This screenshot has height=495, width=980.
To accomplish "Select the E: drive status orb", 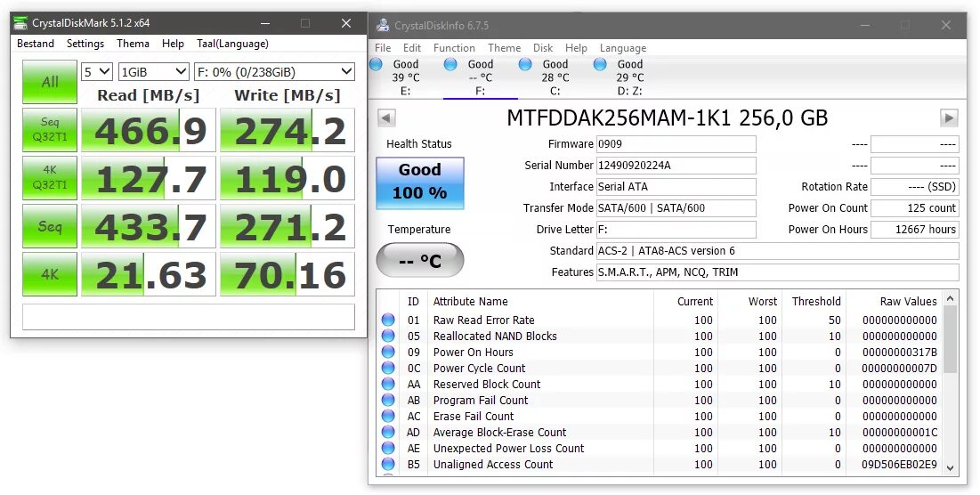I will tap(377, 64).
